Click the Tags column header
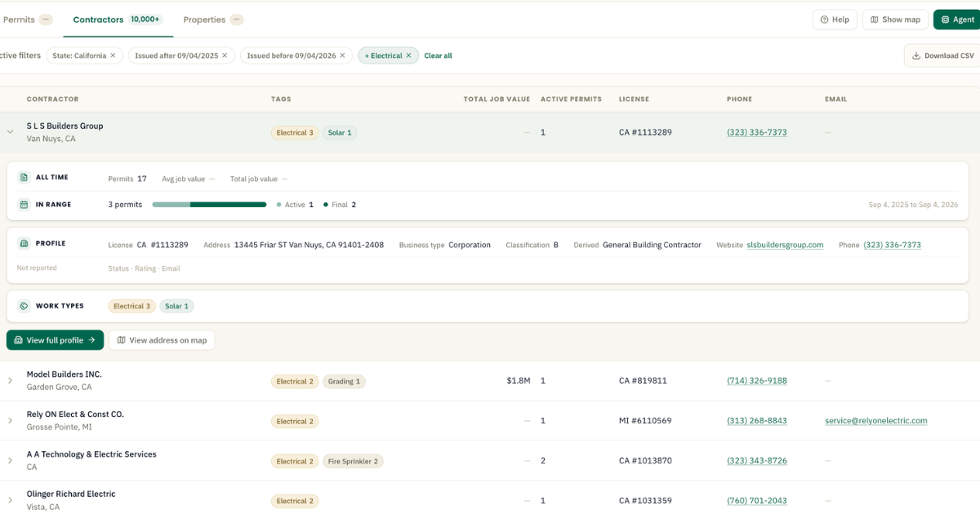 pos(281,99)
